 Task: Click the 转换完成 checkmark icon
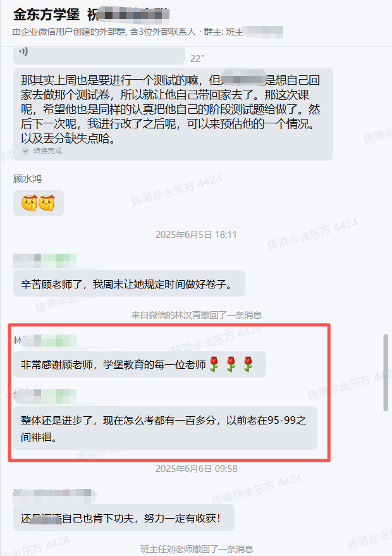[25, 151]
